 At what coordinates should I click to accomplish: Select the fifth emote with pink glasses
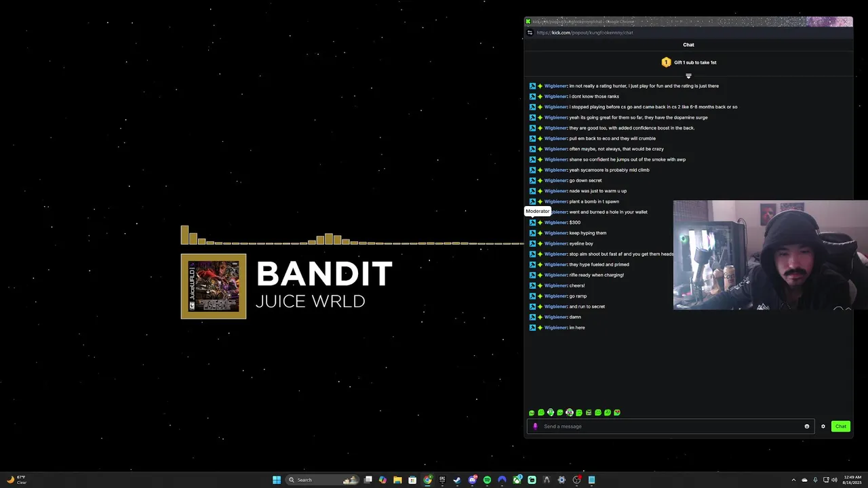click(x=570, y=413)
